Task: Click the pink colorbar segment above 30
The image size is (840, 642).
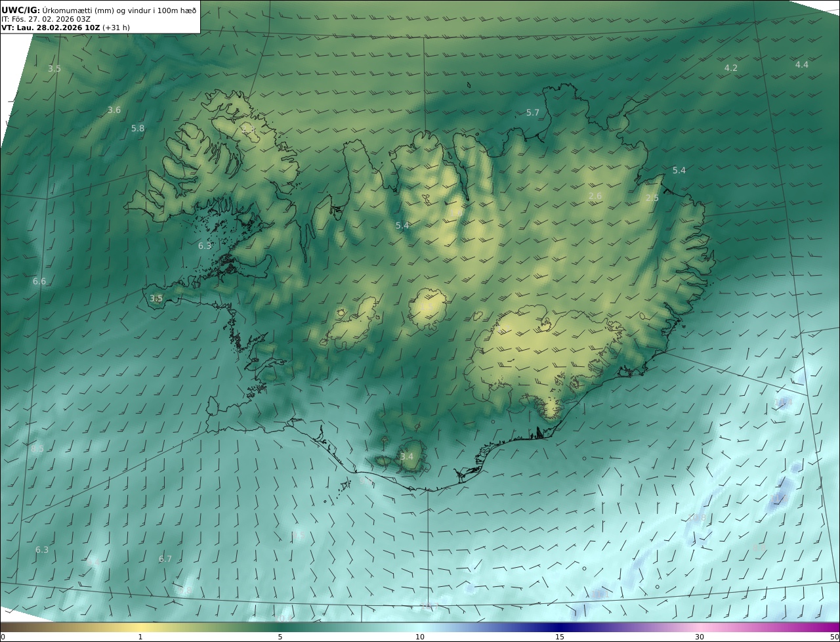Action: 700,627
